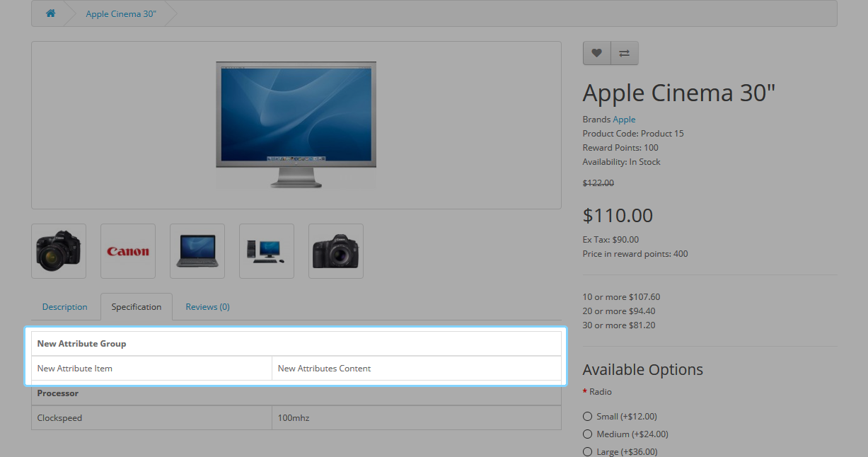The width and height of the screenshot is (868, 457).
Task: Click the 10 or more $107.60 discount
Action: [x=621, y=297]
